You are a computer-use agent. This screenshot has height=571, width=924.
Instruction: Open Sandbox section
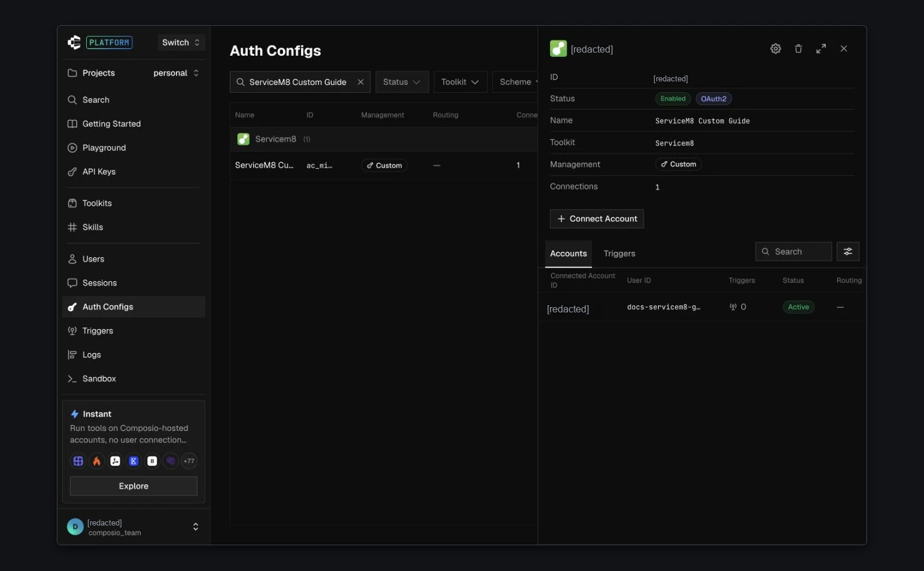coord(133,379)
